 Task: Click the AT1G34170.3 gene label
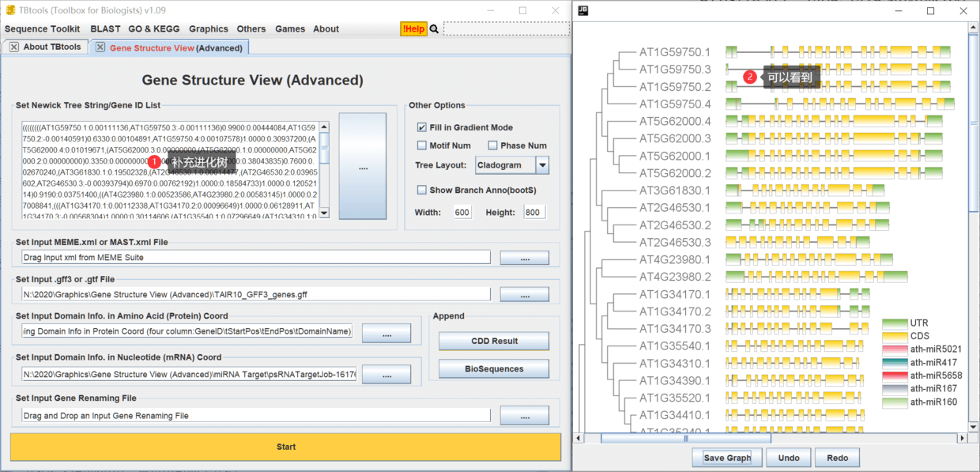[675, 329]
